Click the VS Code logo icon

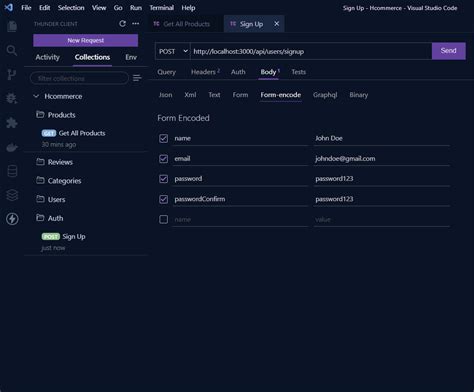9,7
